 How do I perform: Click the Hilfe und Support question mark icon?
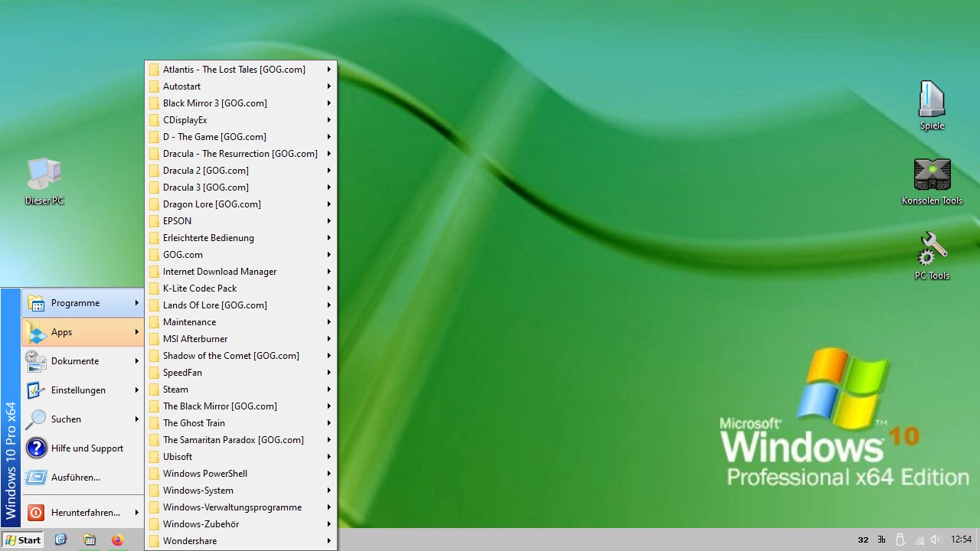click(x=36, y=448)
